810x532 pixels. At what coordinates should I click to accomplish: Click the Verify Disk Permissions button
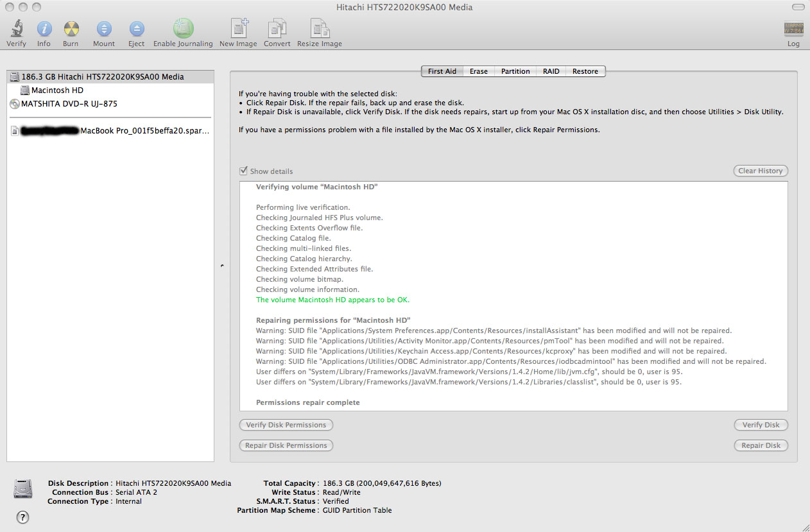286,425
